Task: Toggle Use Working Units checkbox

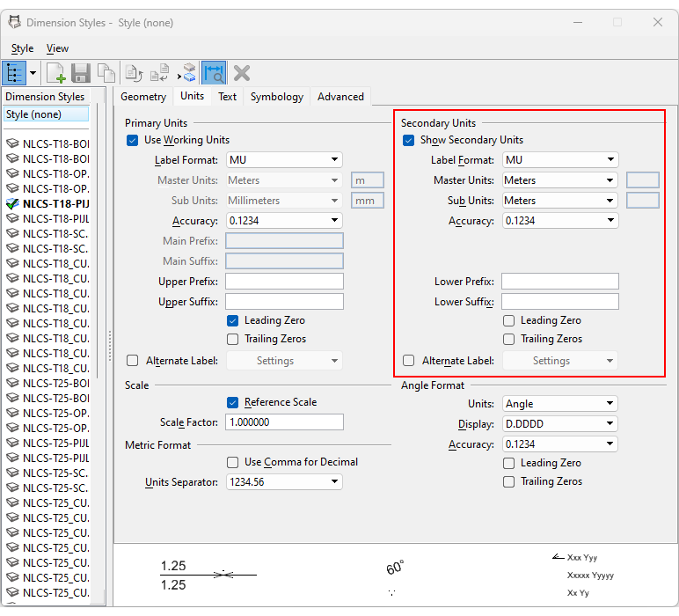Action: (133, 140)
